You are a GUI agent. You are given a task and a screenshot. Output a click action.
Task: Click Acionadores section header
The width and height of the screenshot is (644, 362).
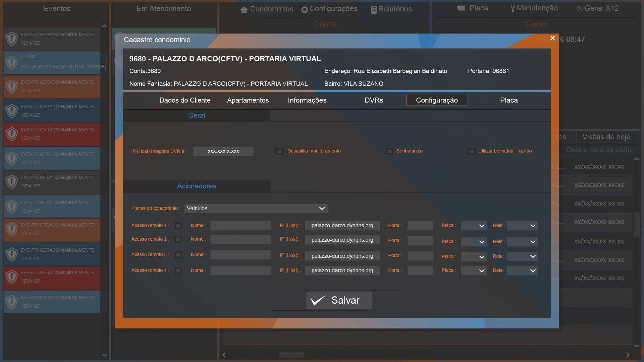pos(197,186)
